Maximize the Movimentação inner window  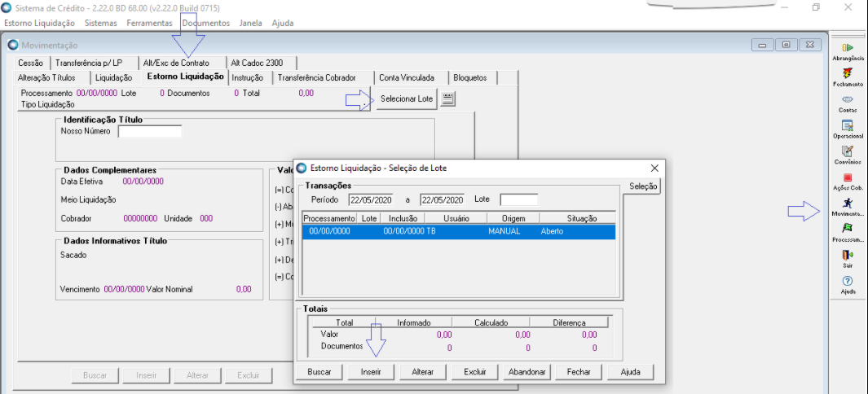click(x=786, y=46)
